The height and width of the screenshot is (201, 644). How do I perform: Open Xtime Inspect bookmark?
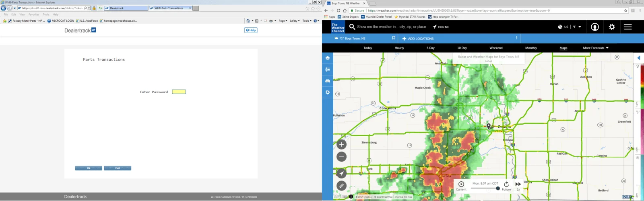click(348, 17)
